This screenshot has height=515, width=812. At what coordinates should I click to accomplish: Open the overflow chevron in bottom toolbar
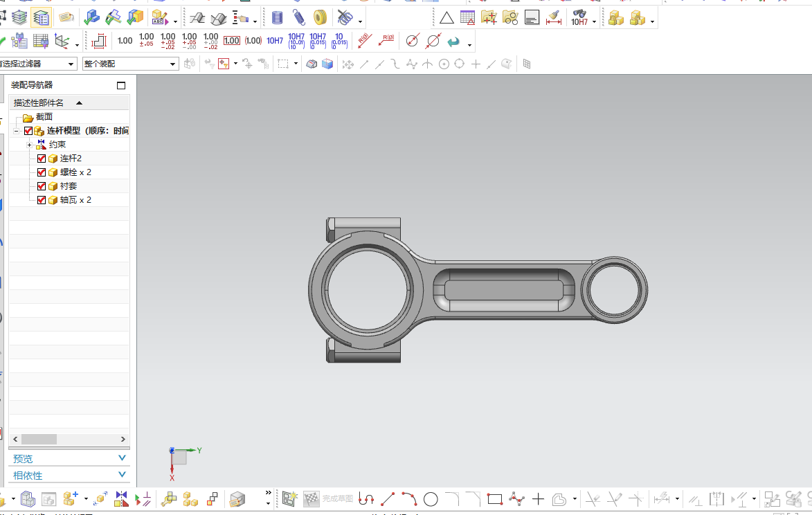(268, 493)
